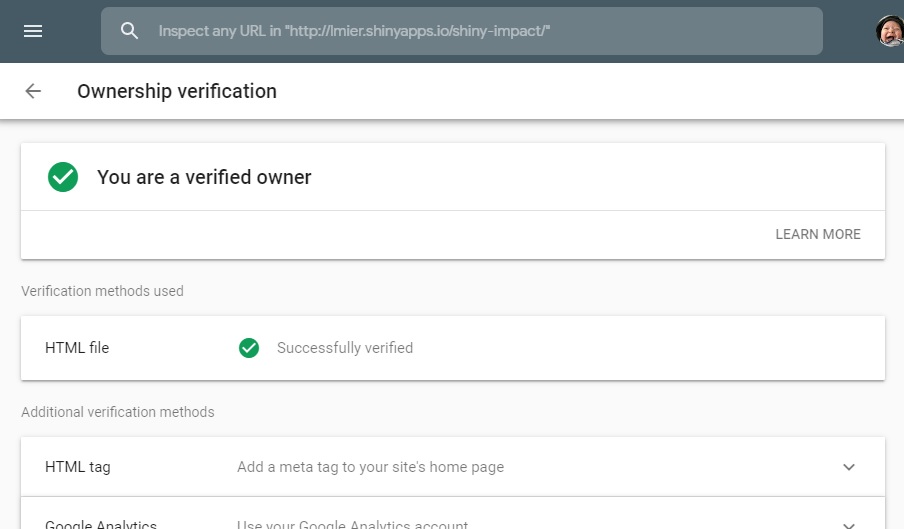The width and height of the screenshot is (904, 529).
Task: Click the HTML file green checkmark icon
Action: coord(249,348)
